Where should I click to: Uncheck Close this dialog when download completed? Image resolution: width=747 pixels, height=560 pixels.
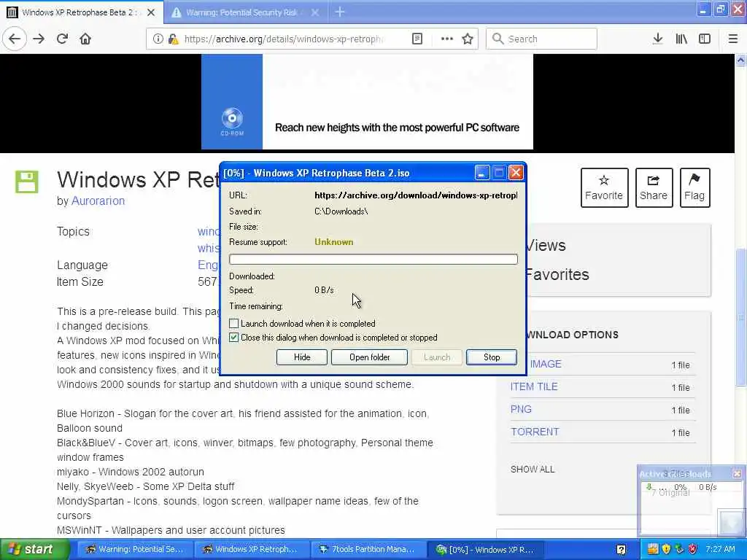tap(233, 338)
